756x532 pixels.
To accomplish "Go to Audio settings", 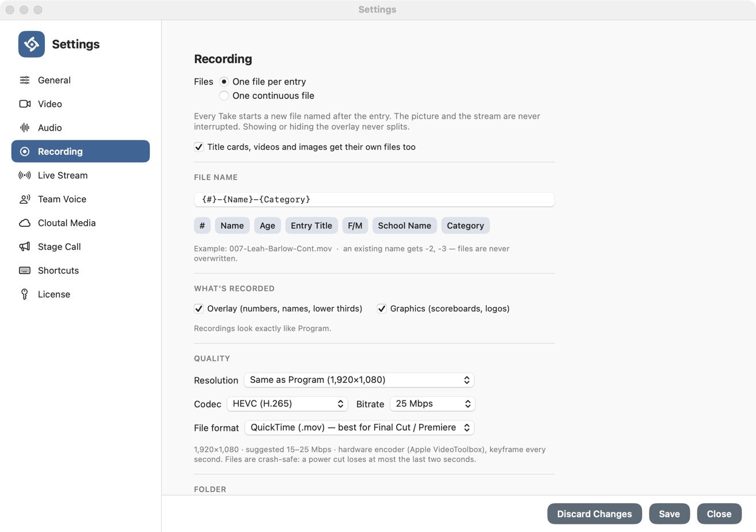I will pos(81,128).
